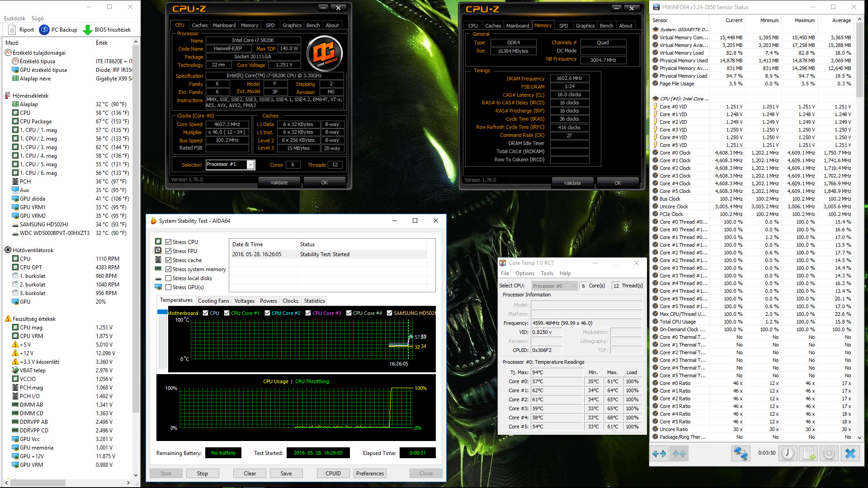Switch to Cooling Fans tab in stability test

[x=213, y=300]
